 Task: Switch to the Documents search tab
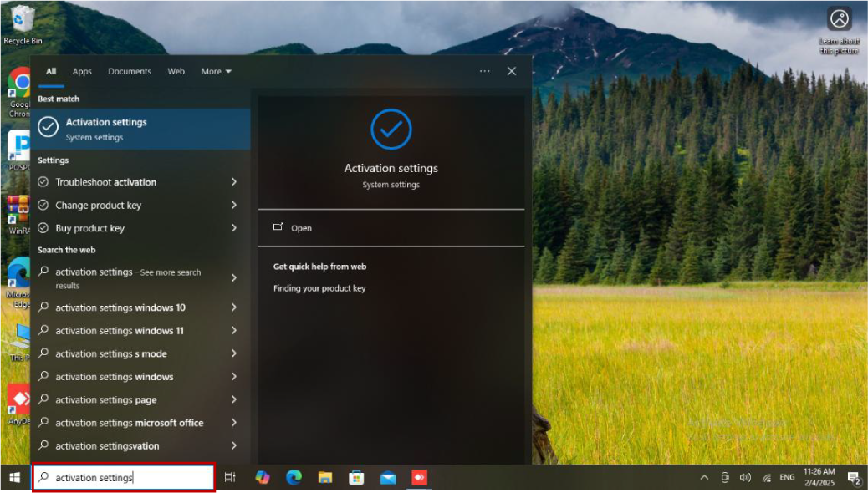coord(130,72)
